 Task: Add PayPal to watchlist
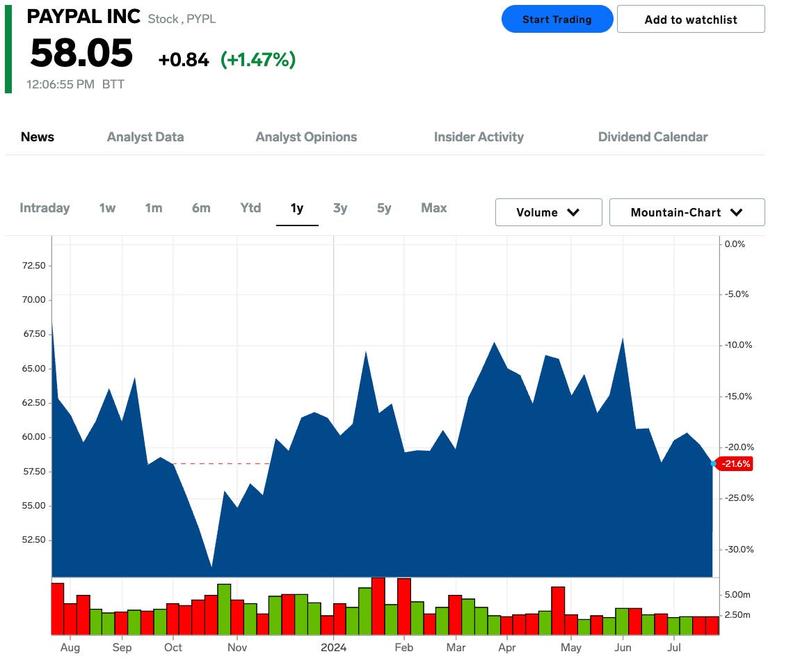pos(691,19)
